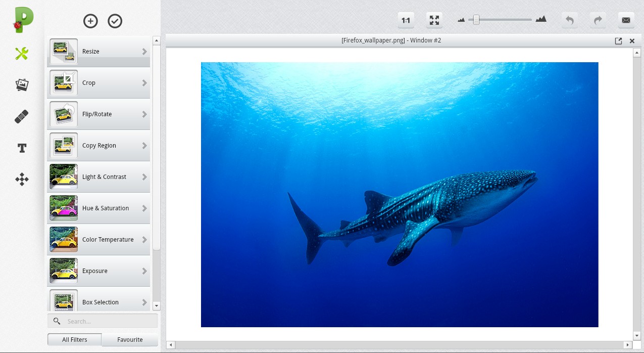644x353 pixels.
Task: Switch to the Favourite tab
Action: pos(130,340)
